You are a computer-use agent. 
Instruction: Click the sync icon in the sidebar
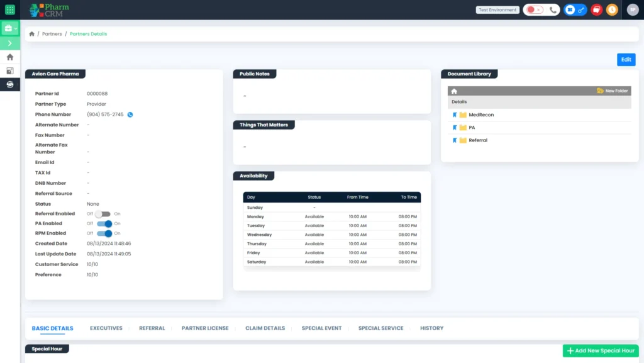[9, 84]
